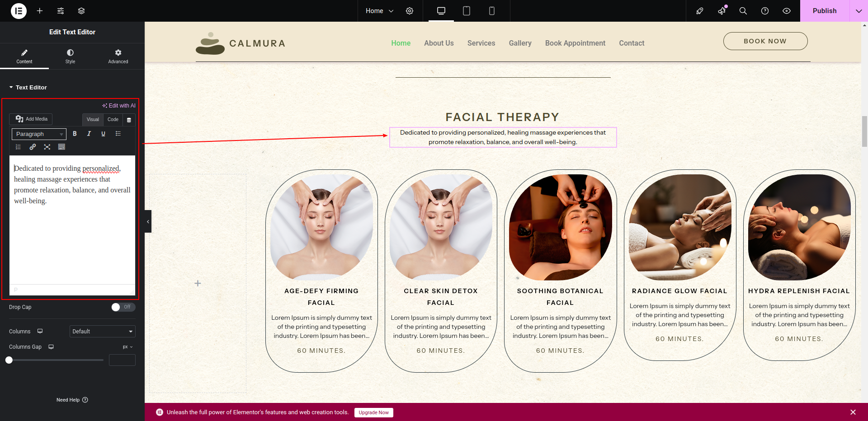The image size is (868, 421).
Task: Preview changes with the eye icon
Action: click(x=787, y=11)
